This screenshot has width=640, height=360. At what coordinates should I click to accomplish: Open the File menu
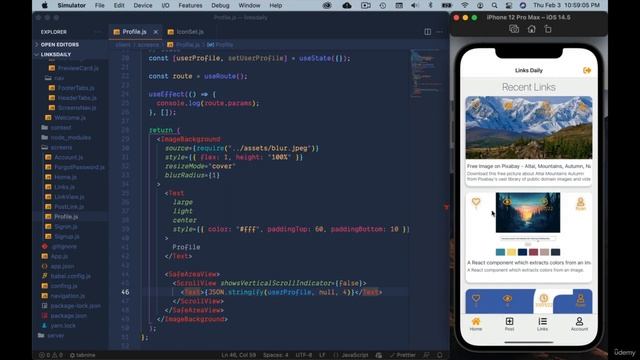click(100, 5)
